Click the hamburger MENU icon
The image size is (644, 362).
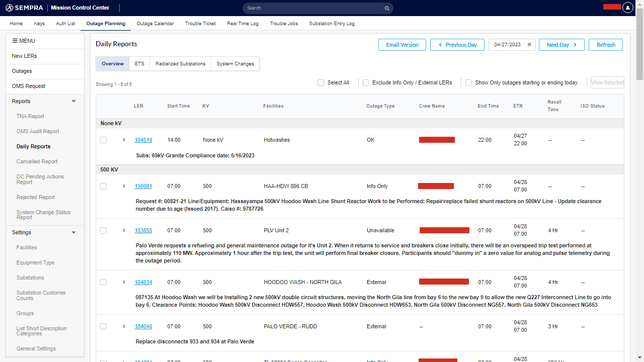click(15, 41)
